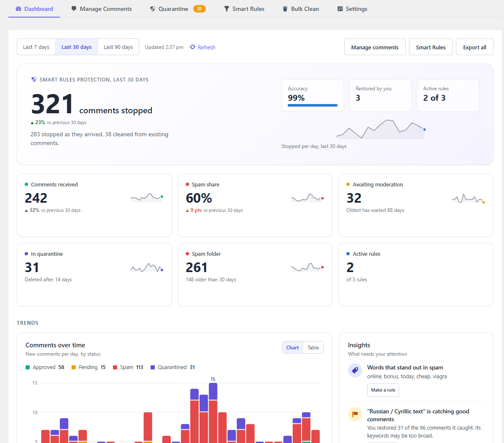Click the Quarantine count badge 31
Viewport: 504px width, 443px height.
point(200,9)
